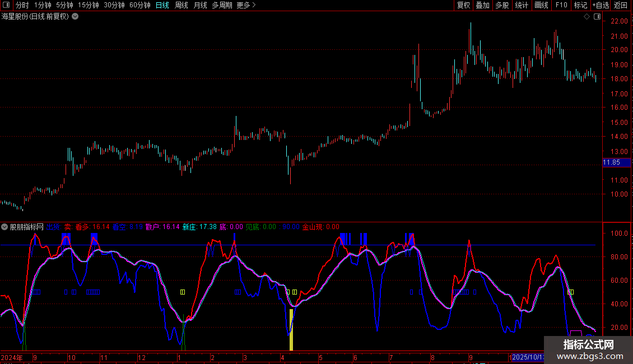Image resolution: width=633 pixels, height=364 pixels.
Task: Click the 见底: 0.00 indicator value
Action: (x=261, y=227)
